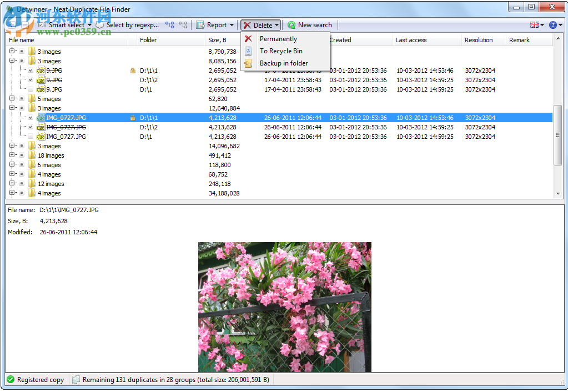Image resolution: width=568 pixels, height=392 pixels.
Task: Collapse the 8,085,156 bytes 3 images group
Action: [12, 61]
